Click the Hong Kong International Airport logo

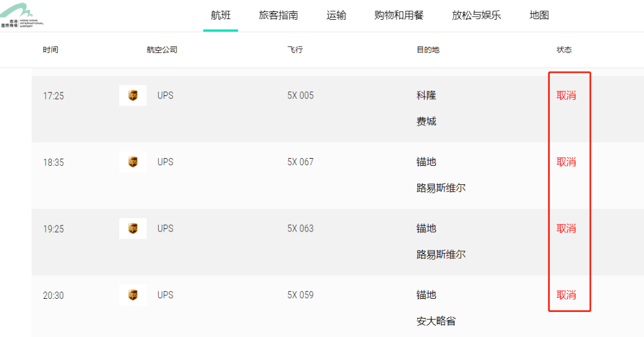(22, 15)
